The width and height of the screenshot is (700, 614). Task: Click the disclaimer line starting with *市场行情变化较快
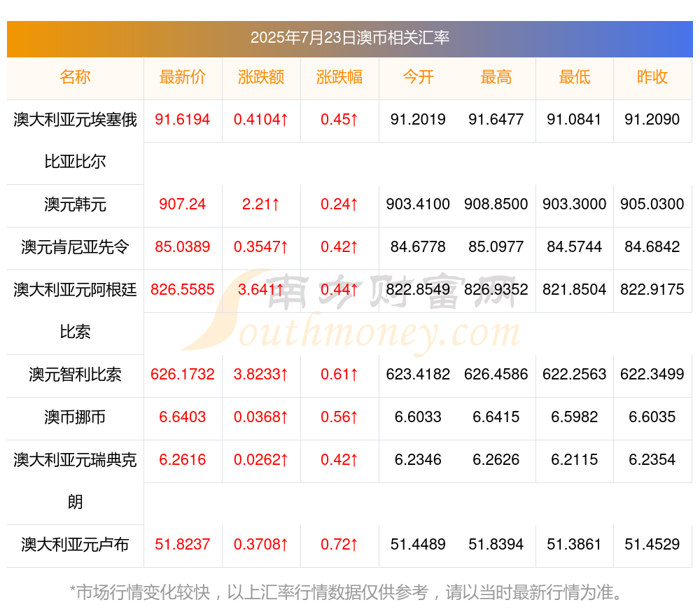click(x=346, y=592)
